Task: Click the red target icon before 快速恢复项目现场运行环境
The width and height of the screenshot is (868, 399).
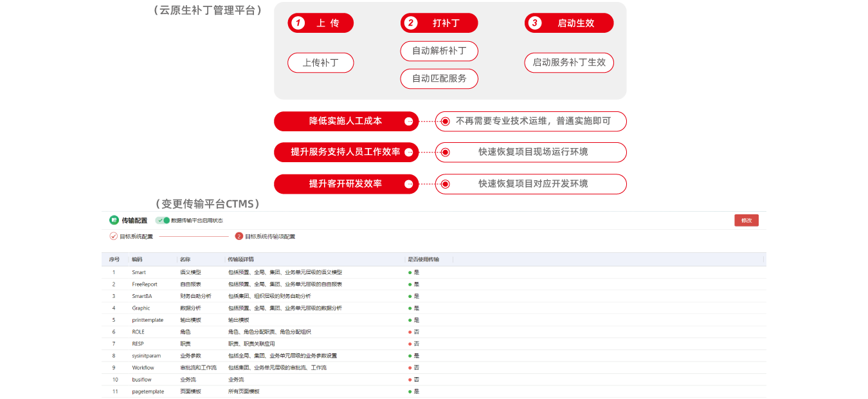Action: point(445,153)
